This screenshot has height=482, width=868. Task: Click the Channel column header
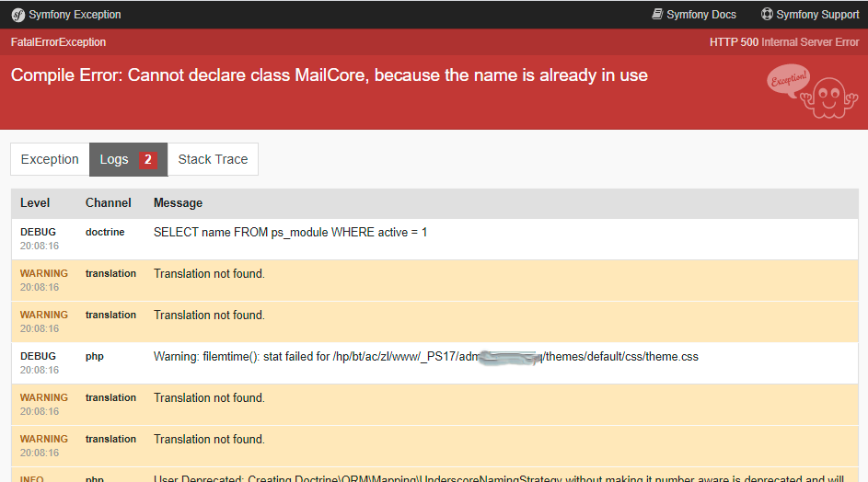tap(108, 203)
